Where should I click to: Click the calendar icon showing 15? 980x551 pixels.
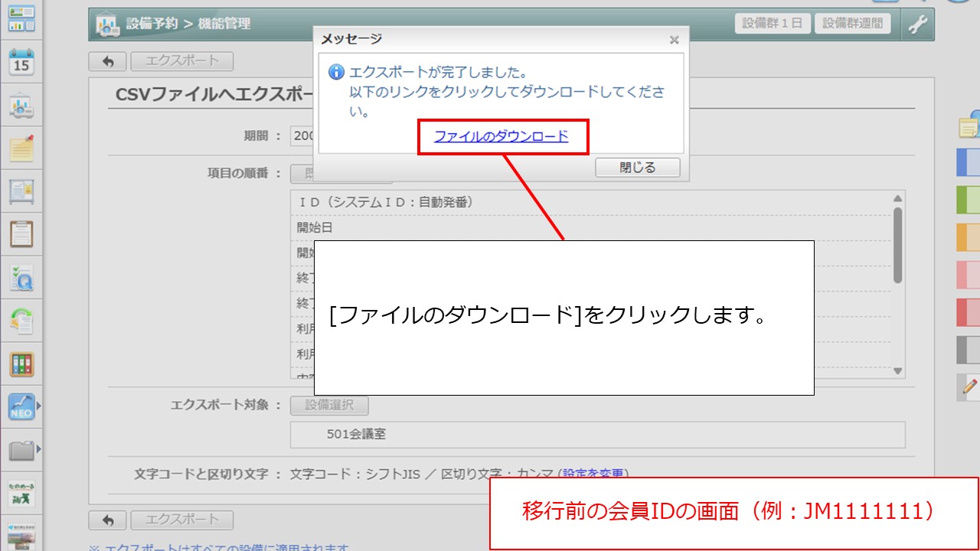(21, 62)
